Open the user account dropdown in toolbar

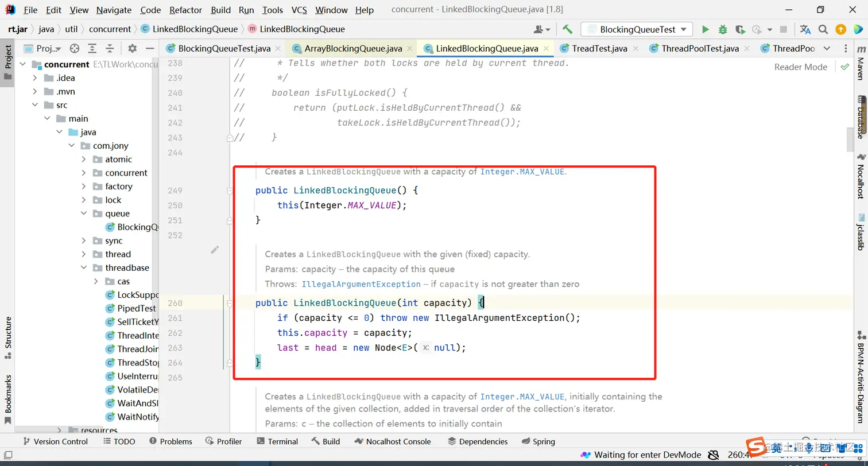542,29
